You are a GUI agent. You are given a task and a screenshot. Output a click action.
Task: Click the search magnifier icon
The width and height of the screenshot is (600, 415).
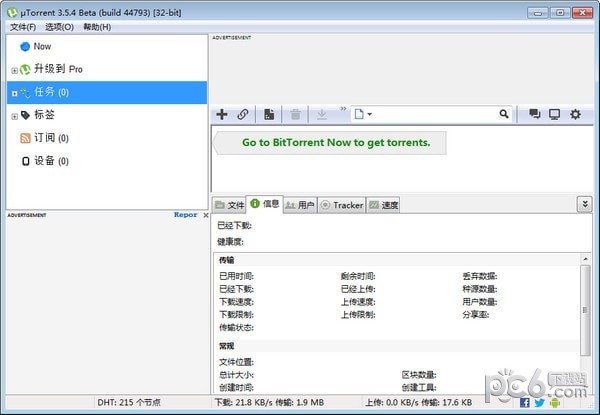click(x=504, y=114)
